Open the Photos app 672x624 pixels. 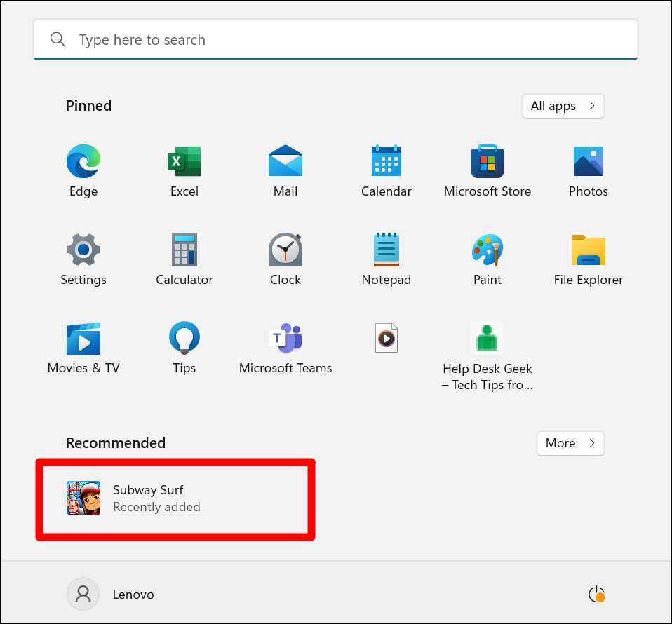pos(589,161)
